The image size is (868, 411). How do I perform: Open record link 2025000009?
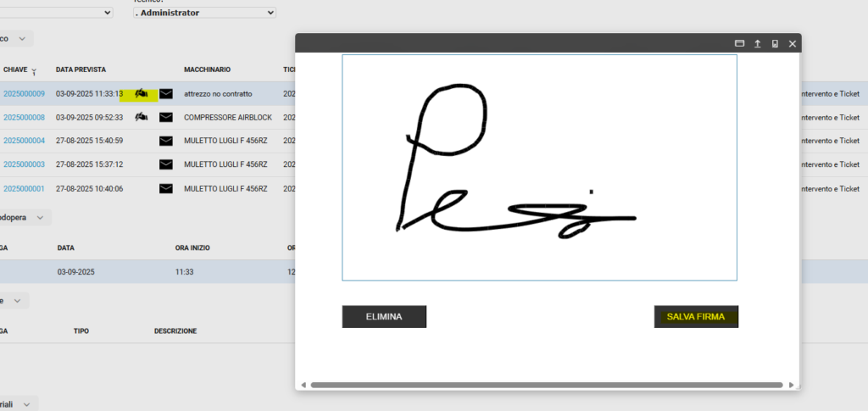point(24,93)
